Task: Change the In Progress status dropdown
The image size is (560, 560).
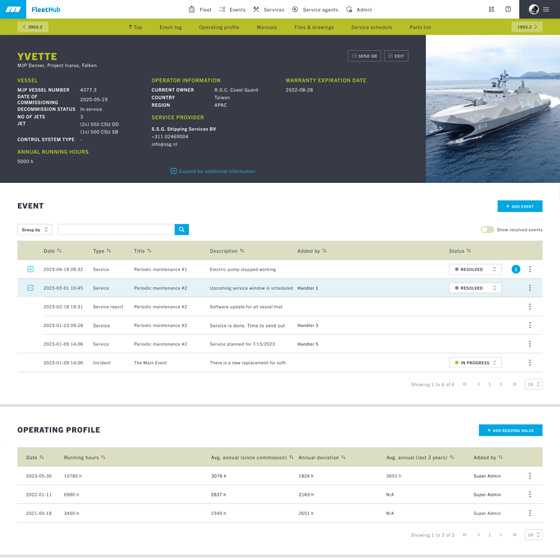Action: click(475, 362)
